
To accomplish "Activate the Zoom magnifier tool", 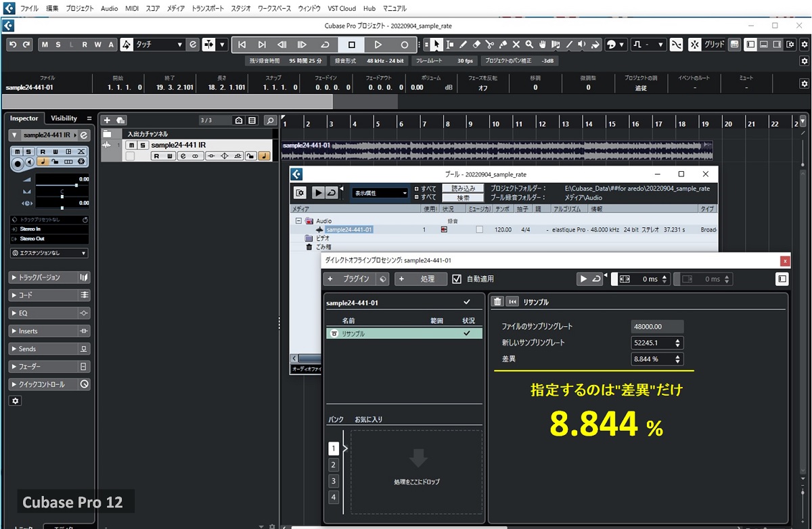I will point(529,45).
